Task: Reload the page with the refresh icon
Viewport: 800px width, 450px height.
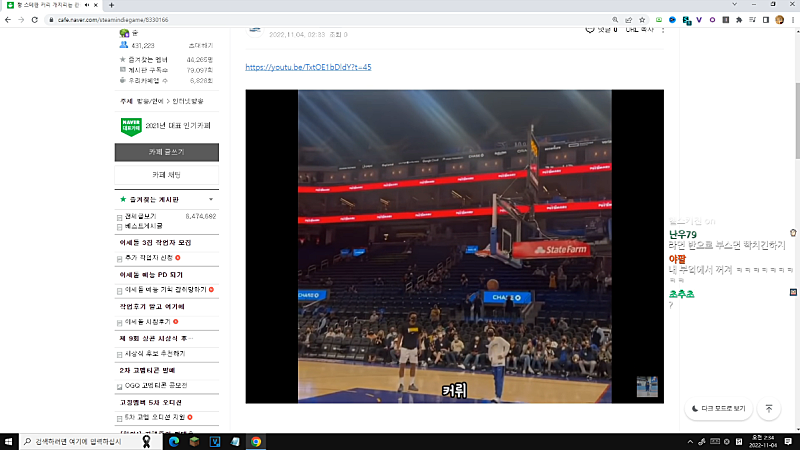Action: (x=35, y=20)
